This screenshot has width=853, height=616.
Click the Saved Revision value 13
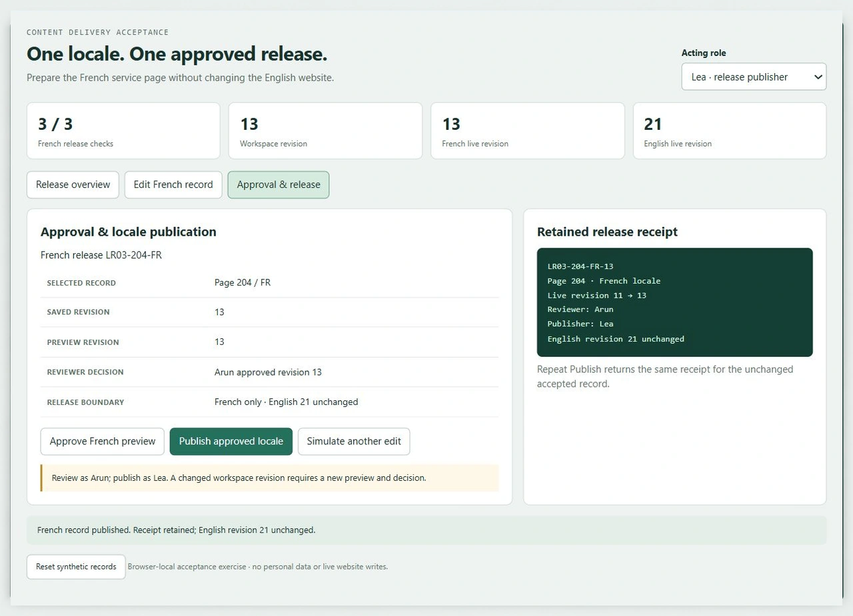(x=219, y=312)
